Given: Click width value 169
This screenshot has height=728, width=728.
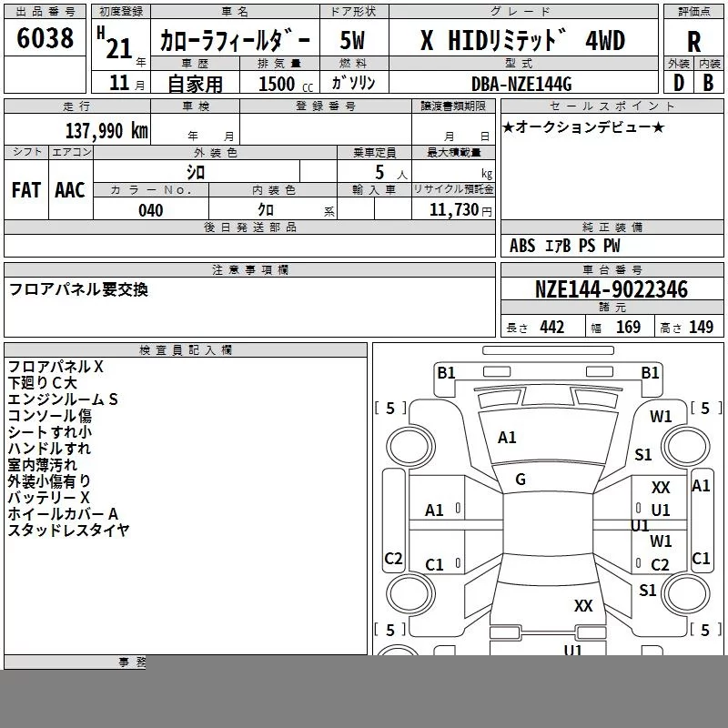Looking at the screenshot, I should (x=628, y=328).
